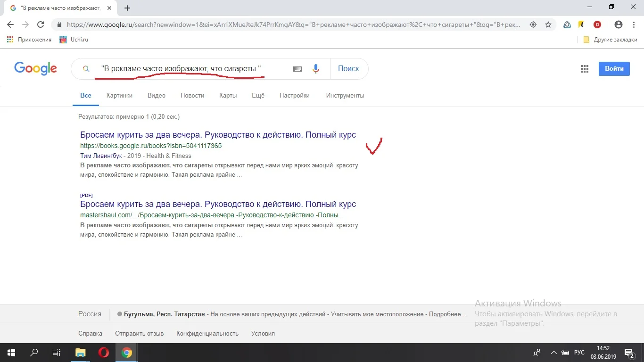Open the Настройки search settings menu
The image size is (644, 362).
pyautogui.click(x=295, y=95)
